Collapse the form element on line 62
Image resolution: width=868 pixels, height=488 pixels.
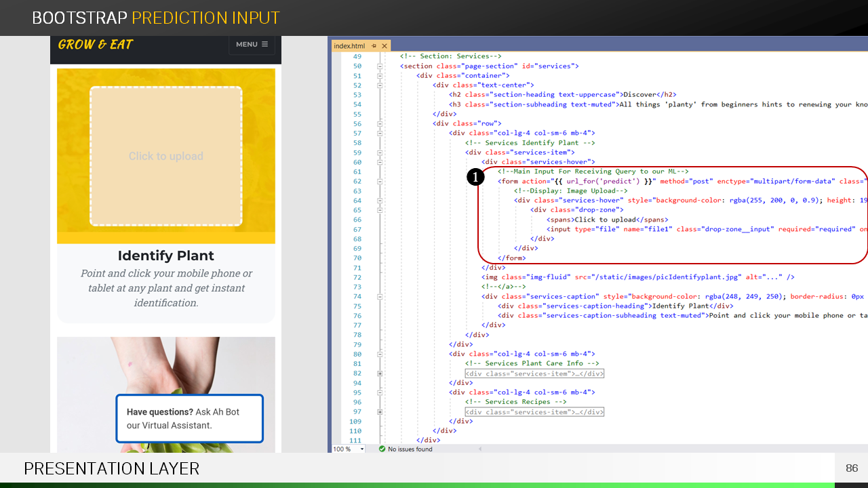tap(380, 182)
